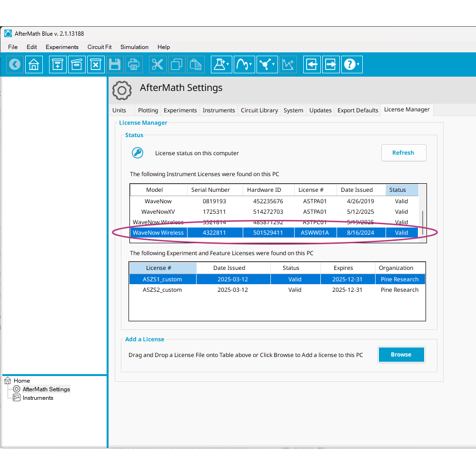Open an archive using the open-box toolbar icon
The image size is (476, 476).
click(x=77, y=64)
